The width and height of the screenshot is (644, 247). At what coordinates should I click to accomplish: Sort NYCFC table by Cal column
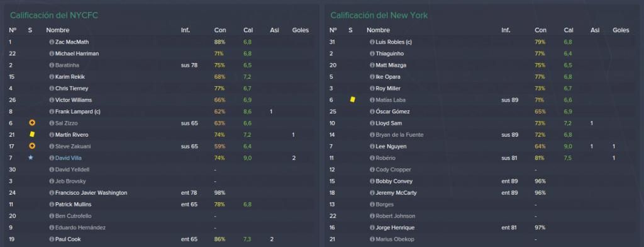tap(248, 30)
